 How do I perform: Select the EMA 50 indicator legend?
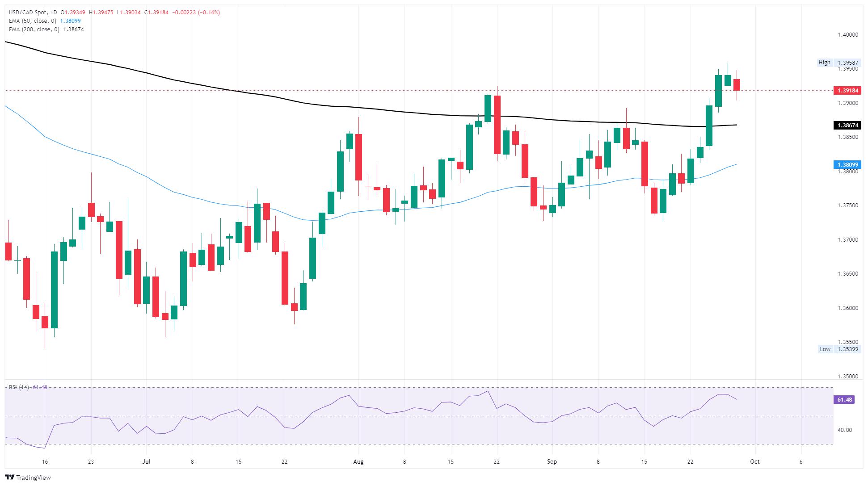point(34,21)
